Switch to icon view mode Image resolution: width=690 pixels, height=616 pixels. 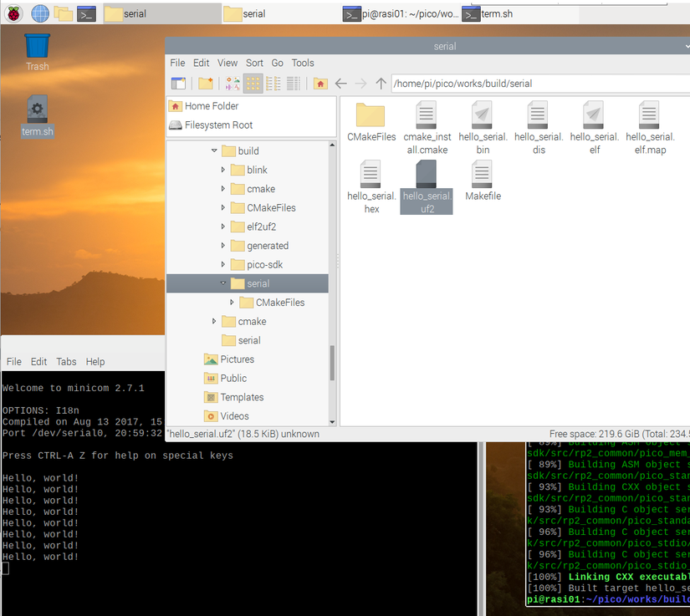(253, 84)
